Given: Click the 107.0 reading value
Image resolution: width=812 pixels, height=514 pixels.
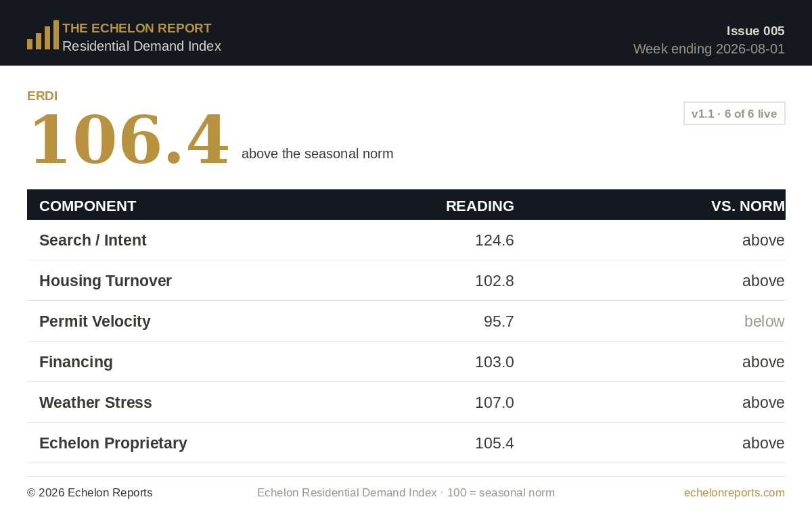Looking at the screenshot, I should click(494, 402).
